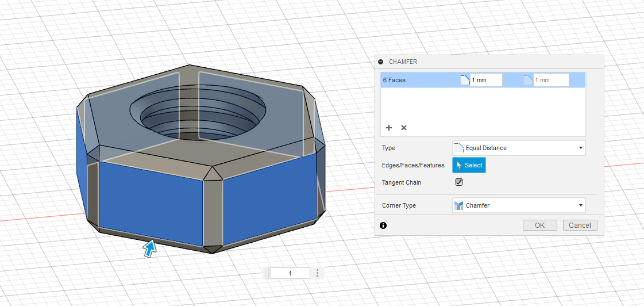
Task: Cancel the chamfer operation
Action: (580, 225)
